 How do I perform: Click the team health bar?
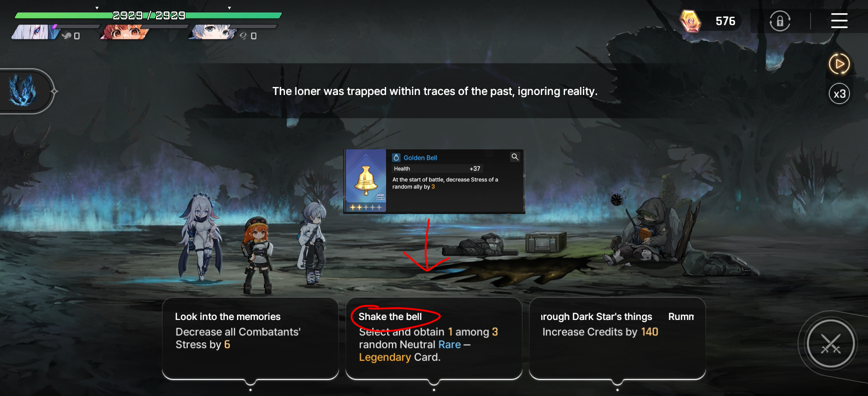click(x=148, y=16)
